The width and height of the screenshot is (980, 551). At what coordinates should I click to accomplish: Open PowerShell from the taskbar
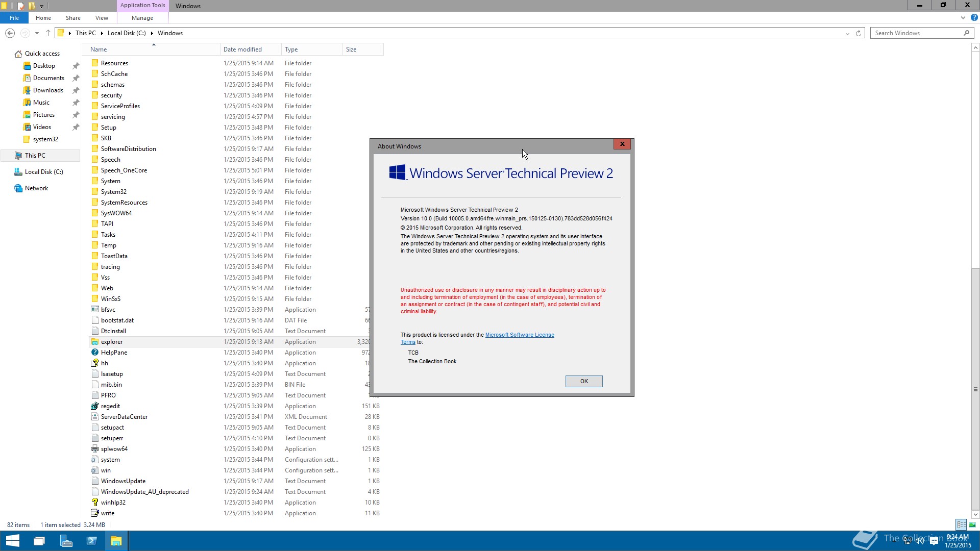point(92,541)
